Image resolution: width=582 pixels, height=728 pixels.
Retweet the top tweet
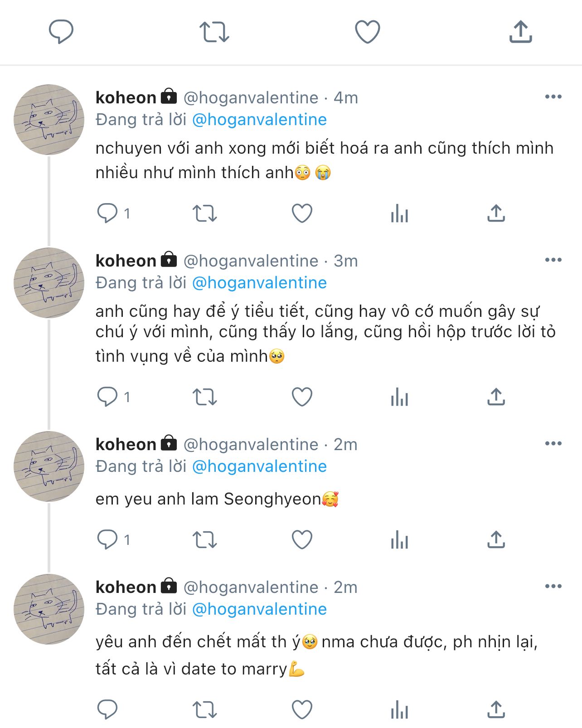(214, 32)
